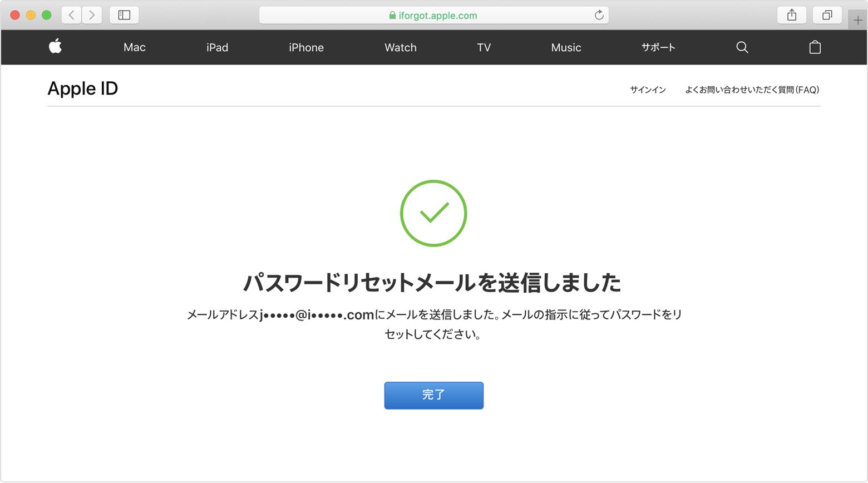Click the パスワードリセットメールを送信しました heading
This screenshot has height=483, width=868.
[x=432, y=283]
